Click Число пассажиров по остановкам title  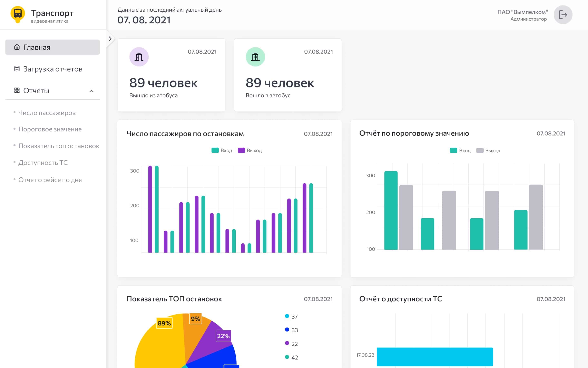point(185,134)
